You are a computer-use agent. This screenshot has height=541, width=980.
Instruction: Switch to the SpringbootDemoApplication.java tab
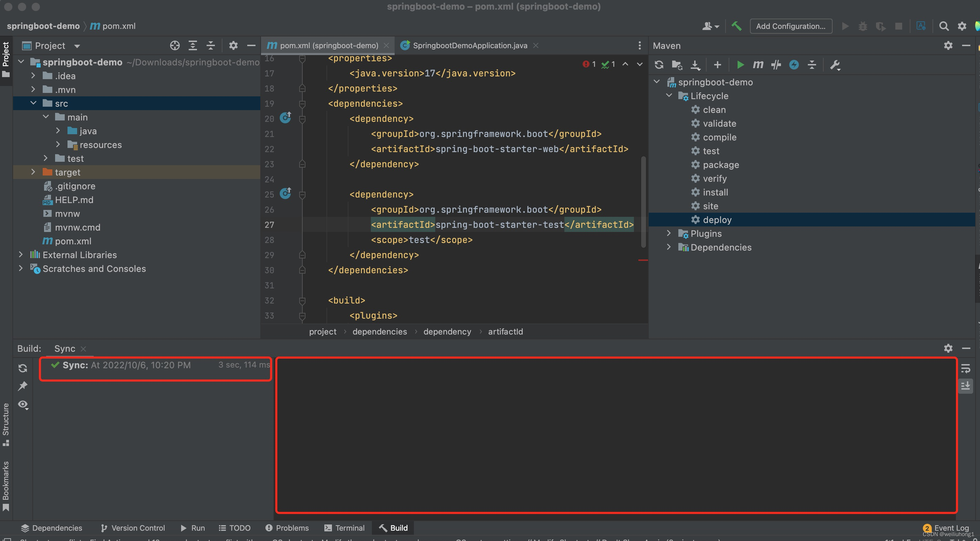click(x=469, y=45)
